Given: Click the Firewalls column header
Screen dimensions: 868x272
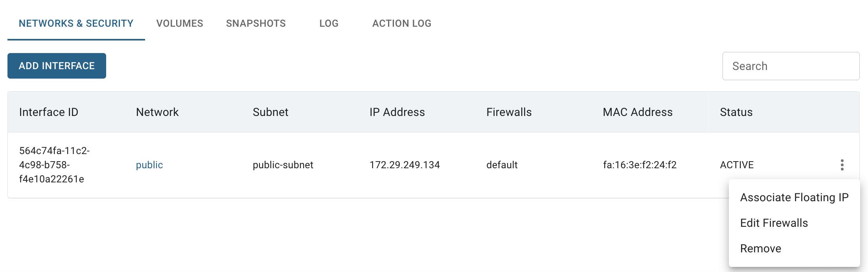Looking at the screenshot, I should 509,112.
